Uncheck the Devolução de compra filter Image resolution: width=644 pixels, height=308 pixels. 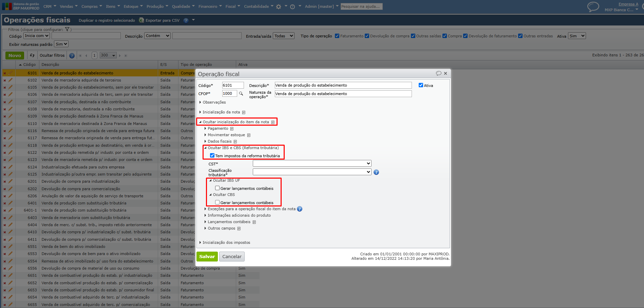point(367,36)
